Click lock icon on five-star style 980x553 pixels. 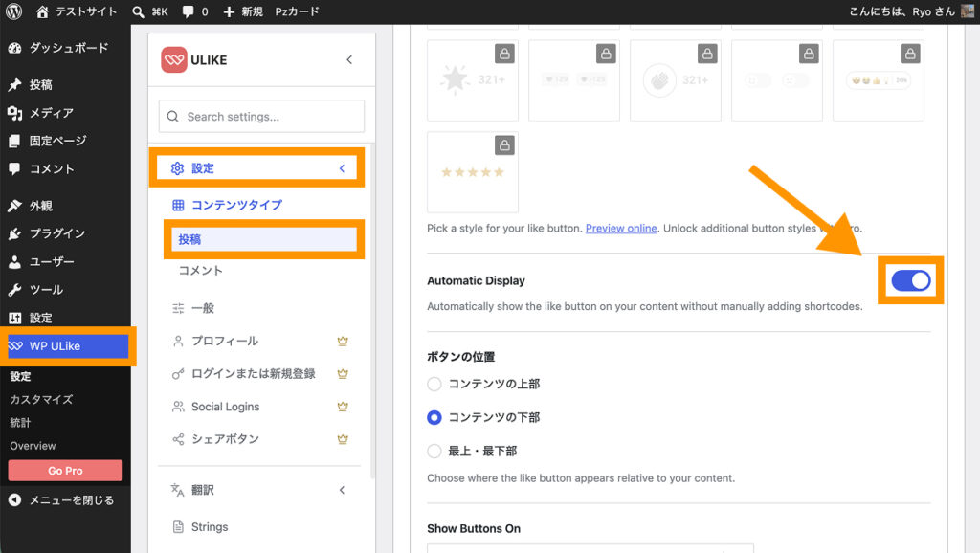coord(504,145)
